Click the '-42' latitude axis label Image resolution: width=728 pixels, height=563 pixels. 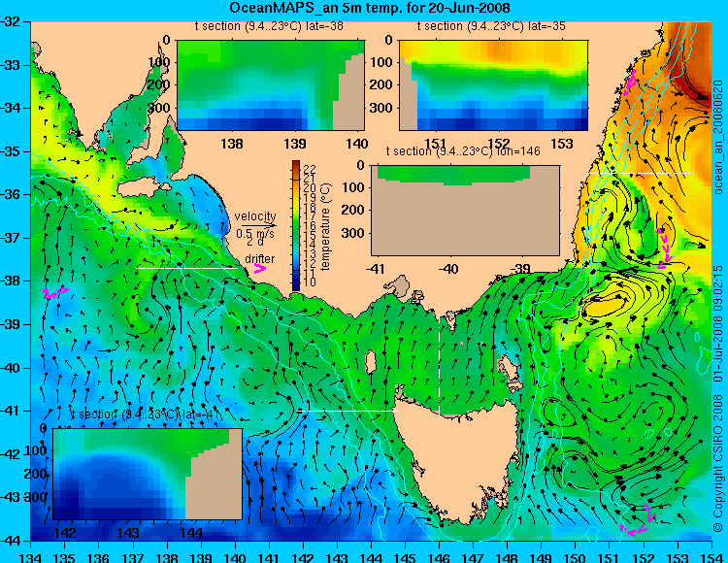(x=10, y=454)
